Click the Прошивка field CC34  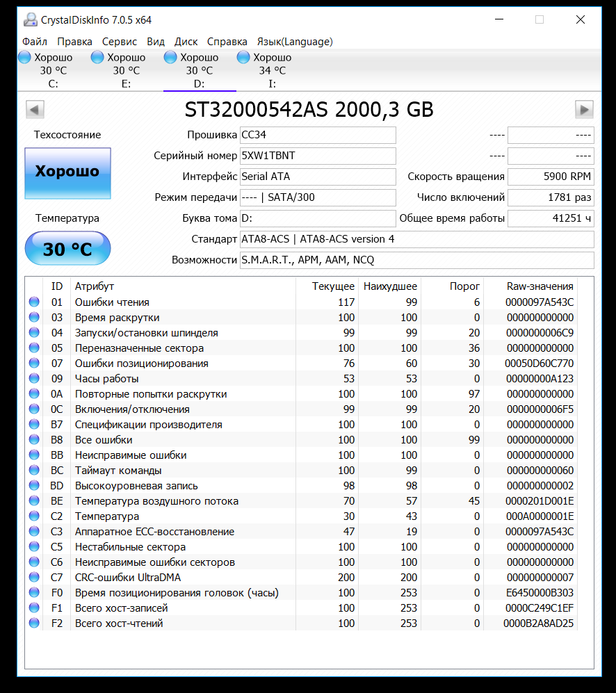(318, 135)
